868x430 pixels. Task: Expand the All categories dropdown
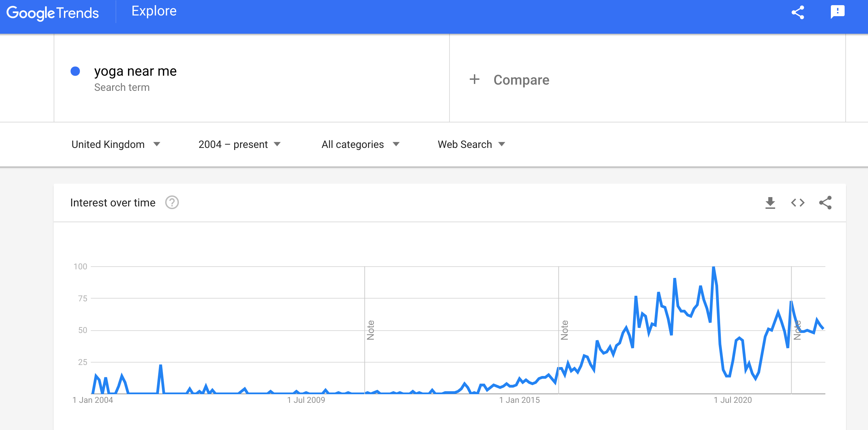[x=360, y=144]
